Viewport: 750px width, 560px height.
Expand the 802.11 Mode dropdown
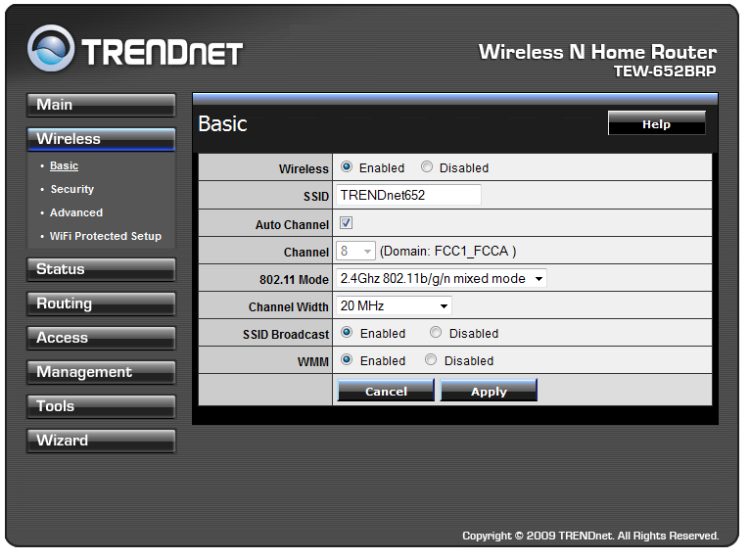coord(441,279)
